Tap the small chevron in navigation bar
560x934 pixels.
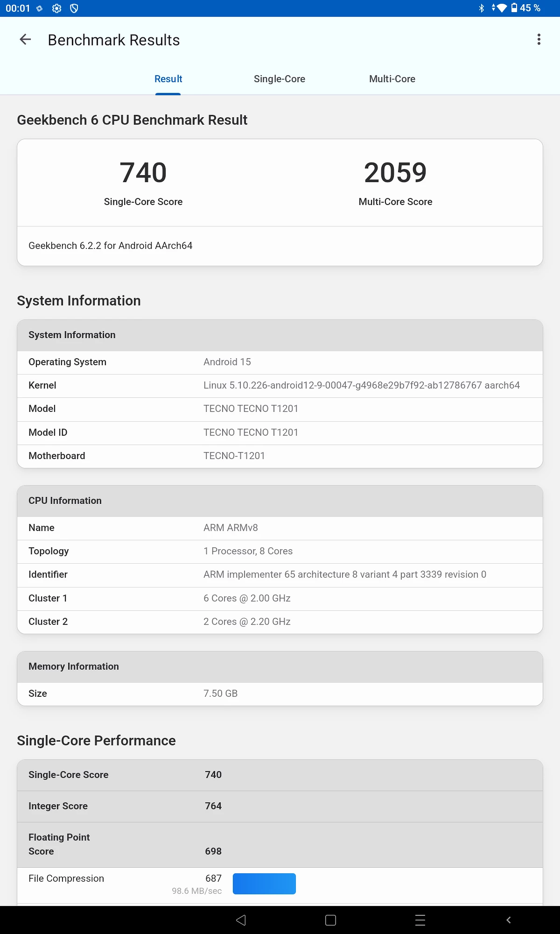(509, 920)
